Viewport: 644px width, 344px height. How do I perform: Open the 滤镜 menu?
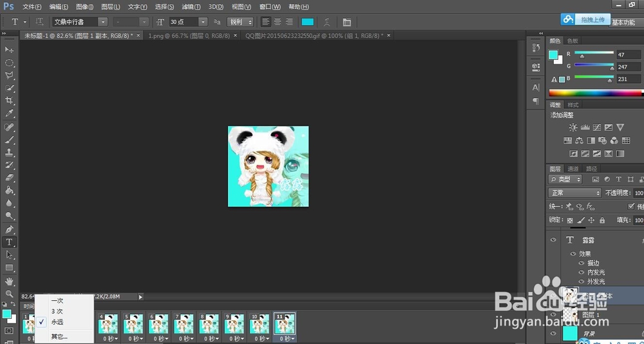[x=191, y=7]
